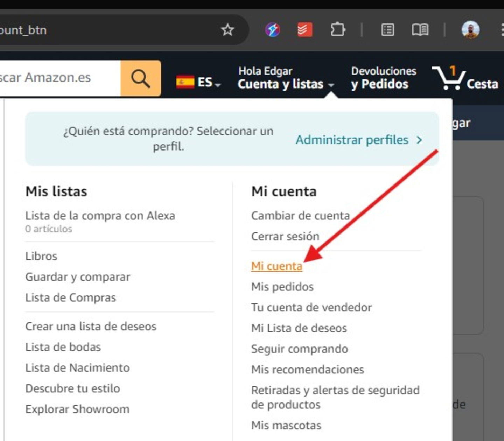Image resolution: width=504 pixels, height=441 pixels.
Task: Select Lista de Nacimiento
Action: [78, 367]
